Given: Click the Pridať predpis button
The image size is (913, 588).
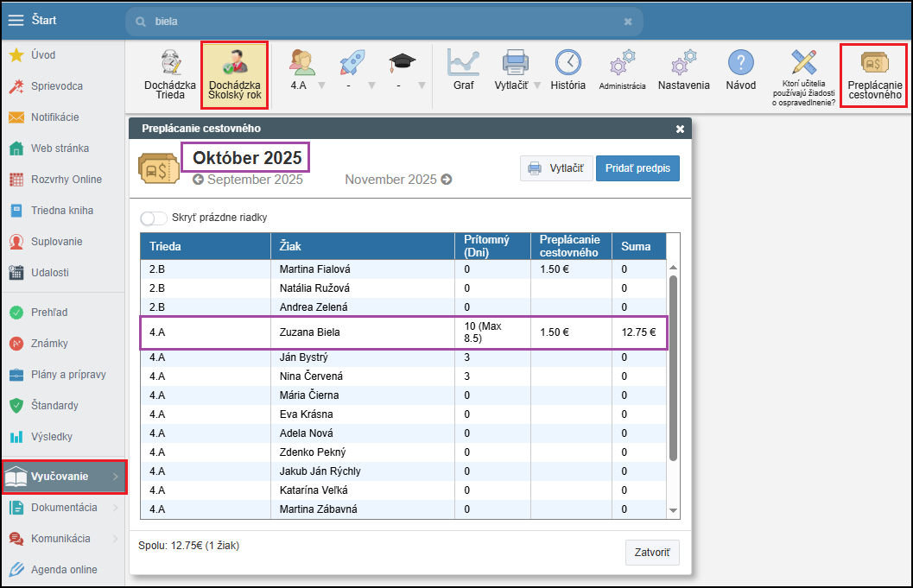Looking at the screenshot, I should pyautogui.click(x=637, y=168).
